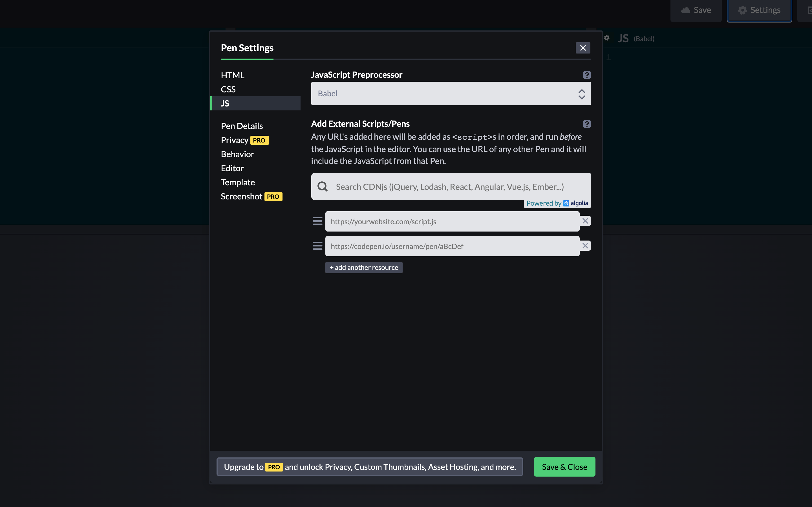The image size is (812, 507).
Task: Click the External Scripts help question icon
Action: (x=586, y=124)
